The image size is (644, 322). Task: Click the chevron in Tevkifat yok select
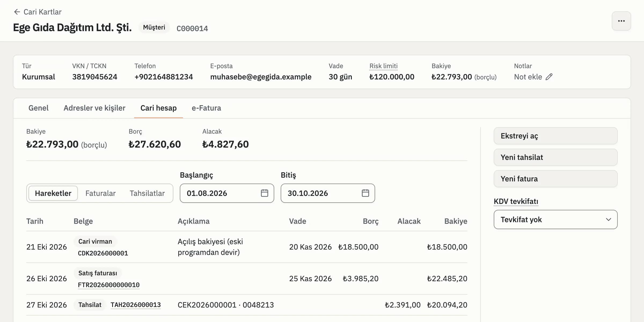point(608,219)
